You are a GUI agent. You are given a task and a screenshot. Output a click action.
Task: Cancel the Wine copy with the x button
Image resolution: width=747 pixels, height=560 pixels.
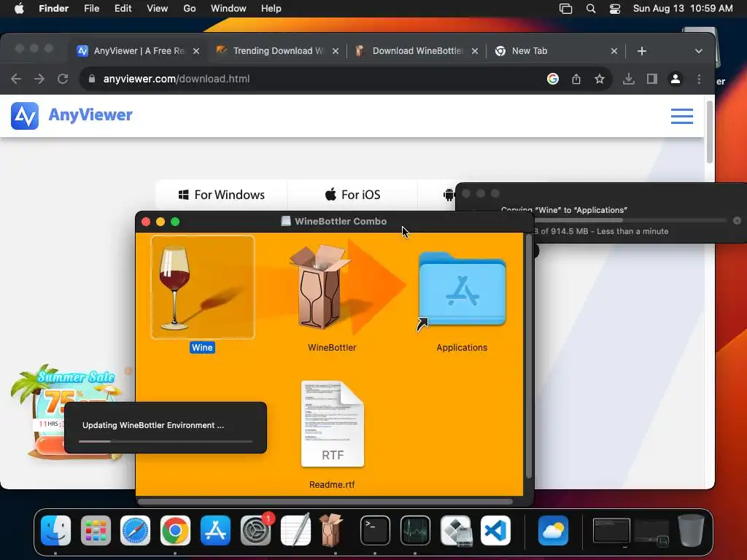(x=737, y=220)
